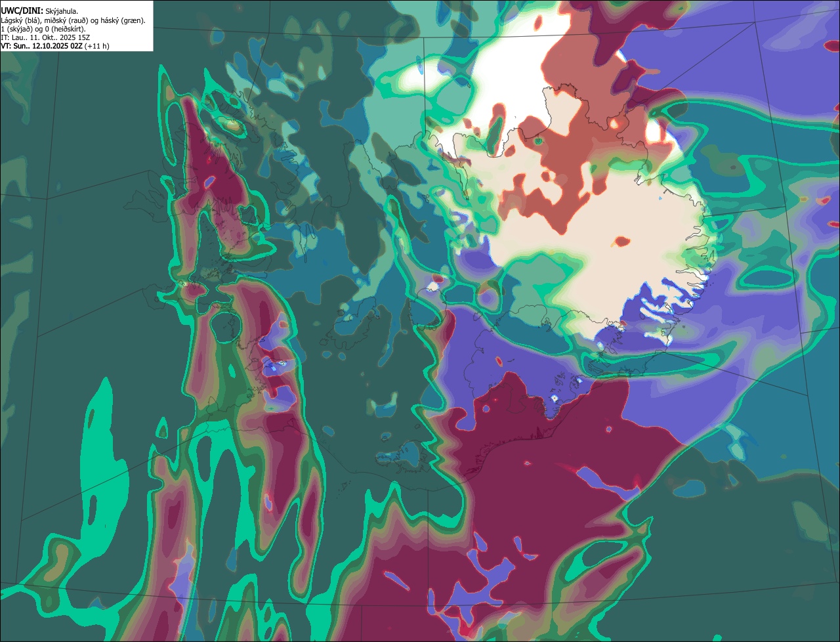Click the 'IT: Lau.. 11. Okt.. 2025 15Z' line
The width and height of the screenshot is (840, 642).
[45, 38]
